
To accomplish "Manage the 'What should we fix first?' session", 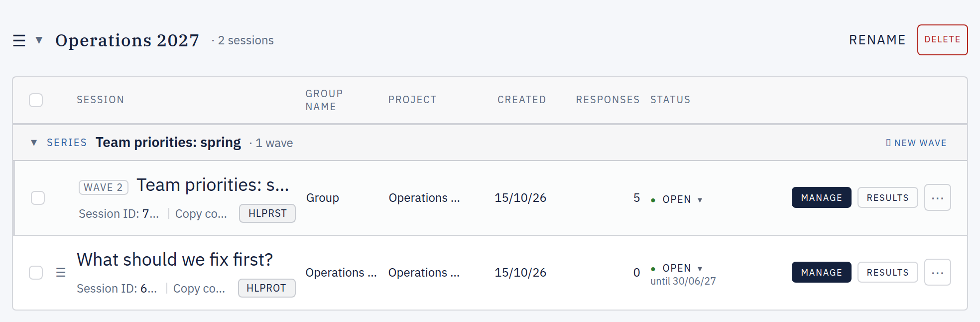I will click(x=822, y=272).
